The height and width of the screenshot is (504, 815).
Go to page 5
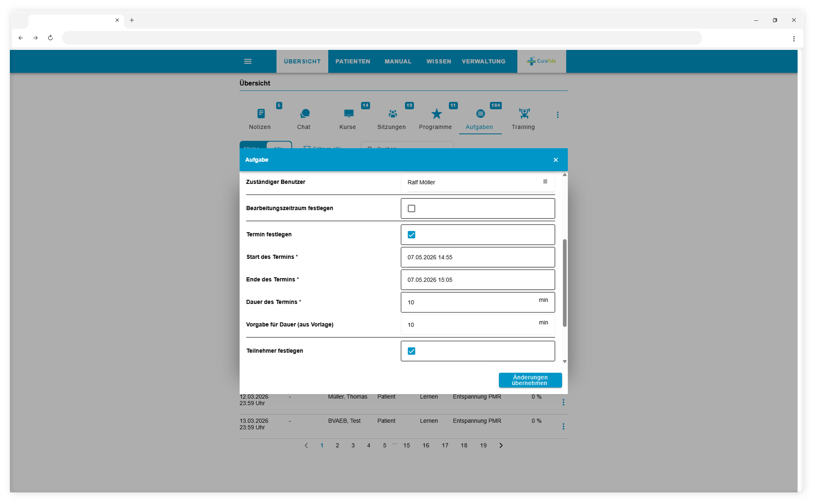(384, 445)
